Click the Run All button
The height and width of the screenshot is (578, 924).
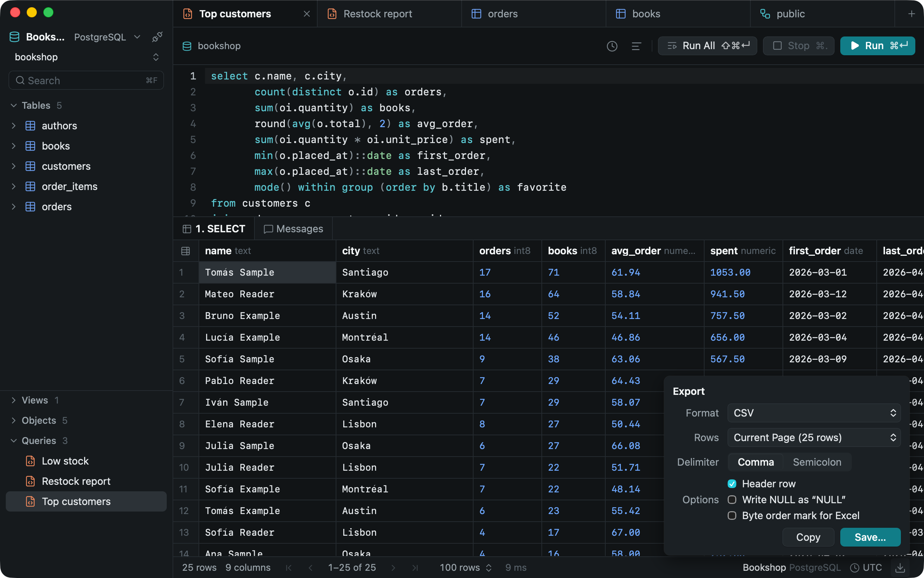pos(707,46)
